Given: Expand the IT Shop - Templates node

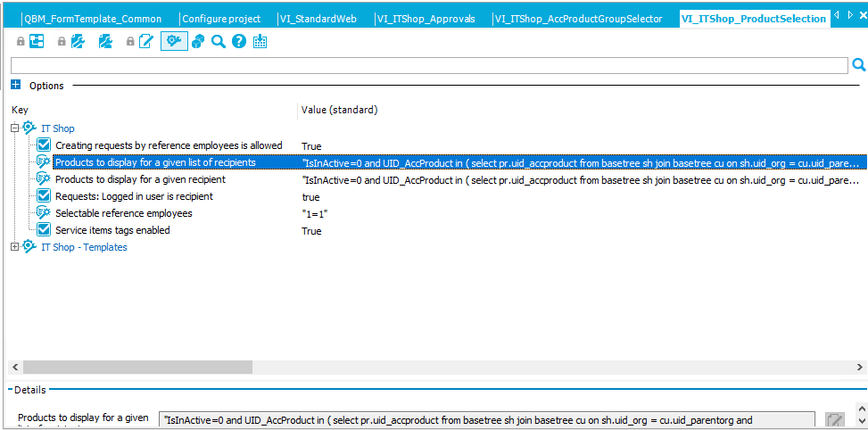Looking at the screenshot, I should click(x=14, y=247).
